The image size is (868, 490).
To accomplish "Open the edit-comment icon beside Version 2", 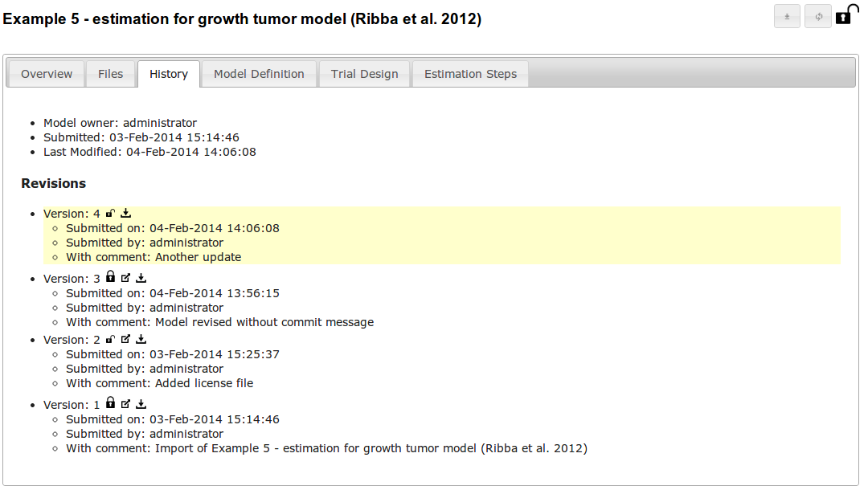I will coord(125,339).
